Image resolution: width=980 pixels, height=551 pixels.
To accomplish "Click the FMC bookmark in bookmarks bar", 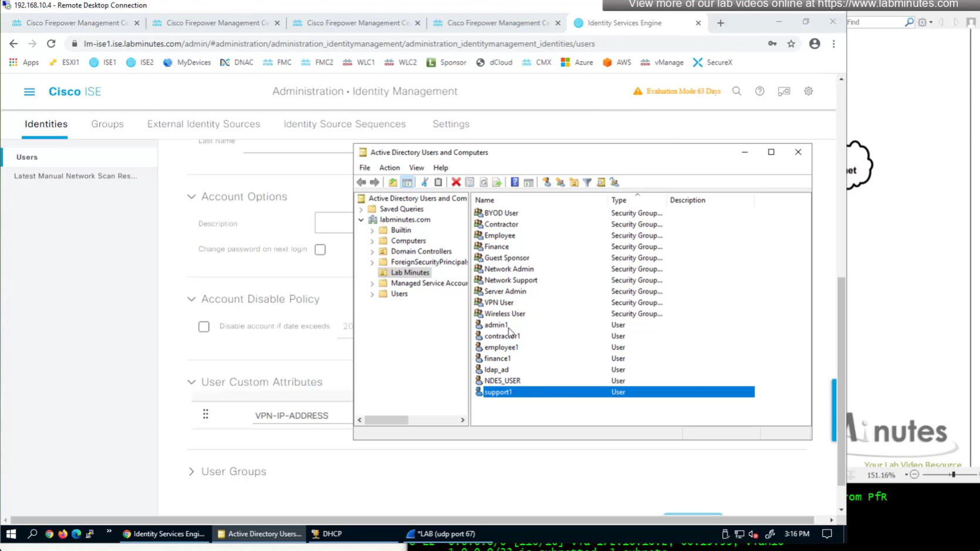I will 278,62.
